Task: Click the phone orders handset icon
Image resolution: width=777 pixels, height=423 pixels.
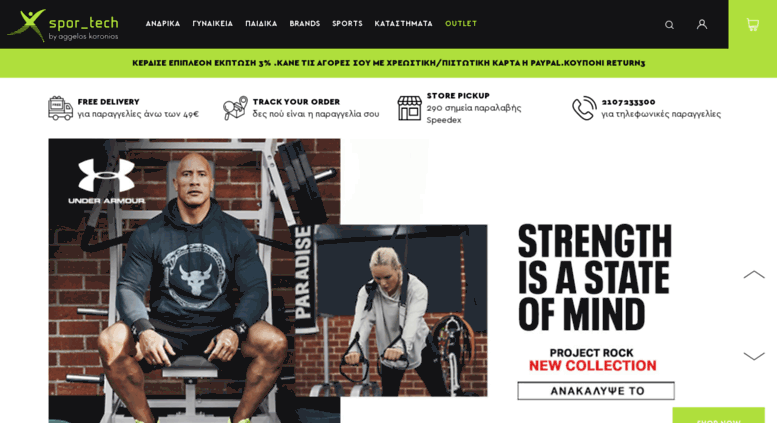Action: [x=584, y=108]
